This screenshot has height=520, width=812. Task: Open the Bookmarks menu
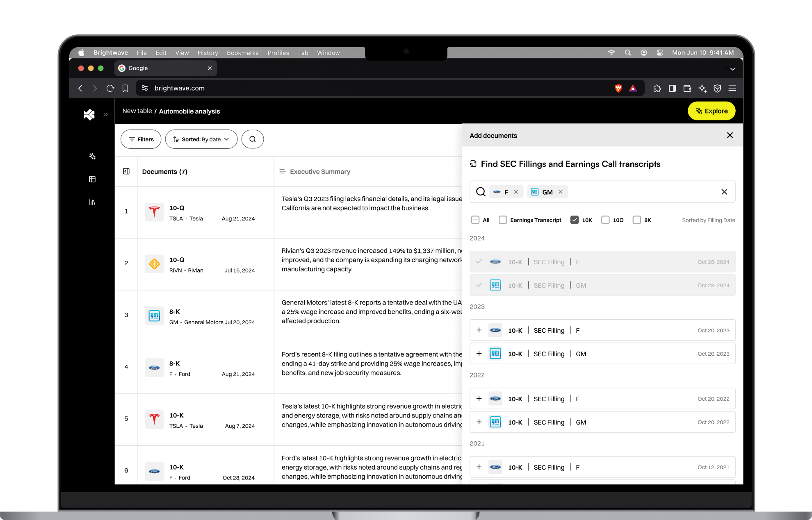242,53
